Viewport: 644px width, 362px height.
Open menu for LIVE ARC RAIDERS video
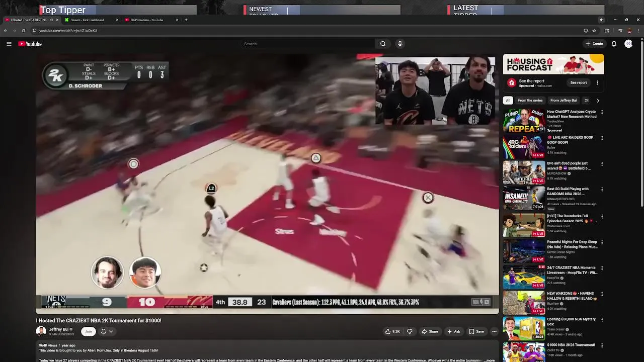click(x=602, y=138)
